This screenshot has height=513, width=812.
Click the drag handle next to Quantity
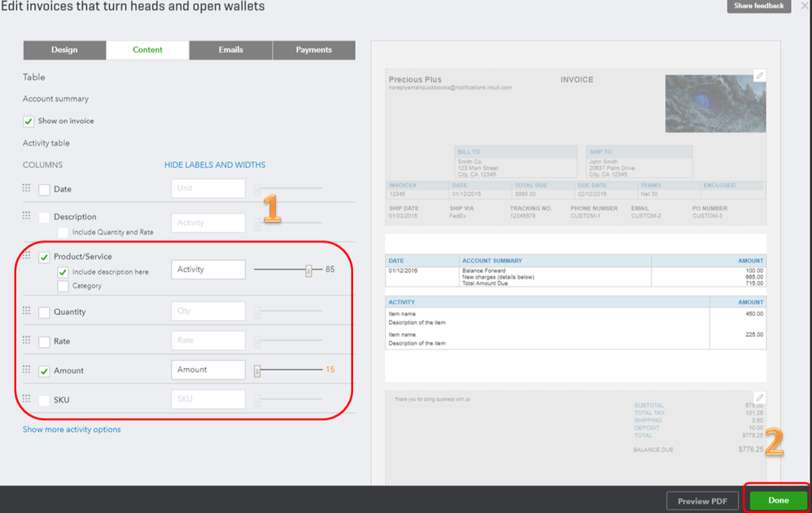(26, 310)
